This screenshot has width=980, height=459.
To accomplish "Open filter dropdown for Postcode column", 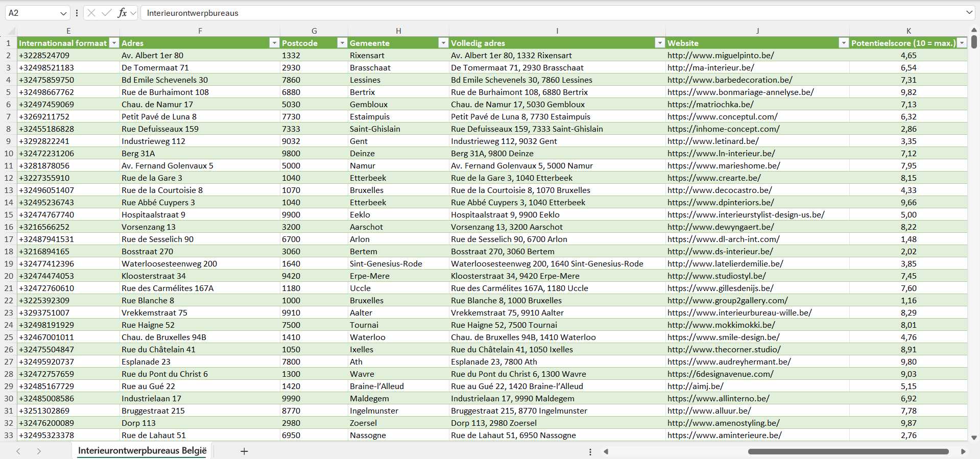I will point(342,43).
